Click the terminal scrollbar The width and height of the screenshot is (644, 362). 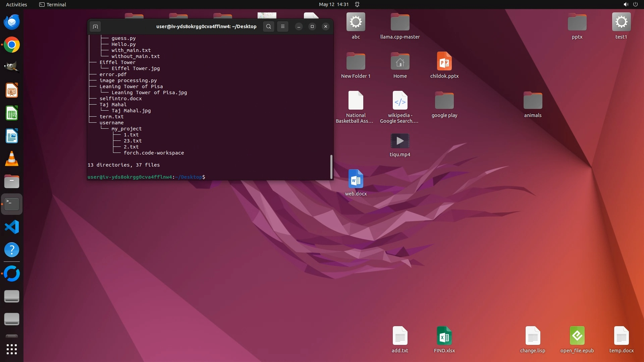(331, 167)
